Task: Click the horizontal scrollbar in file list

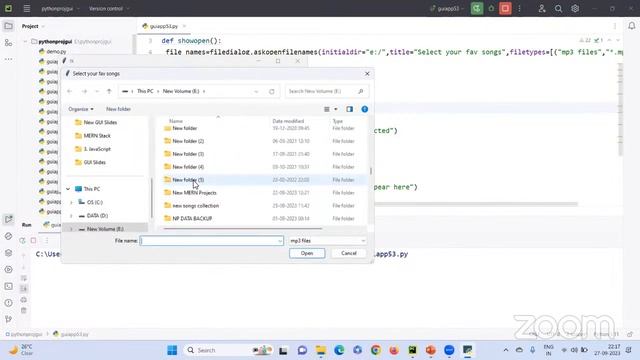Action: (242, 229)
